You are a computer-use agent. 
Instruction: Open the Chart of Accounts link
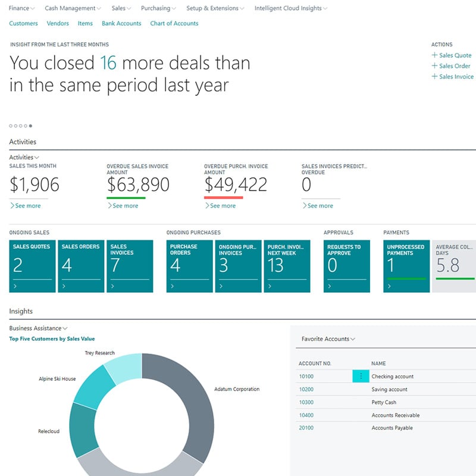174,23
